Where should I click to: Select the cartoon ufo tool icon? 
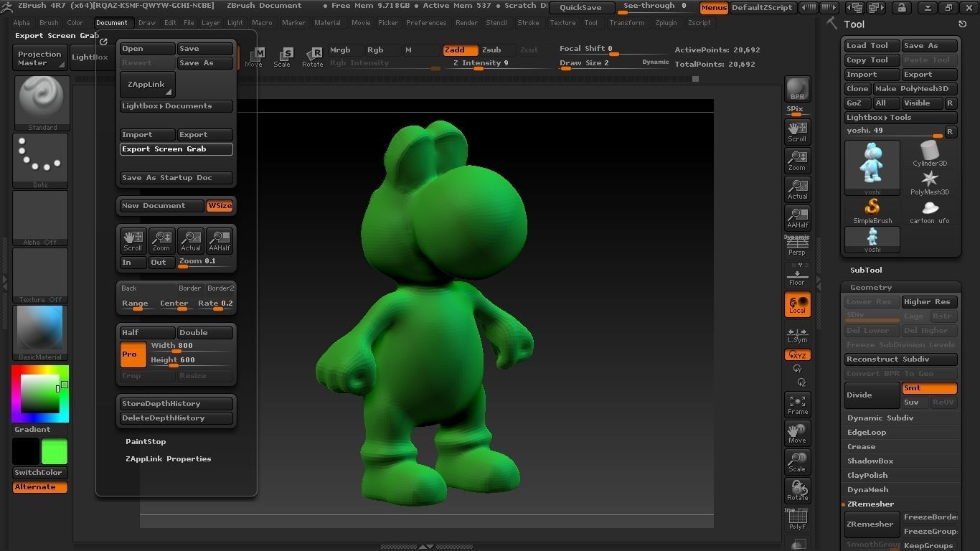pos(930,211)
